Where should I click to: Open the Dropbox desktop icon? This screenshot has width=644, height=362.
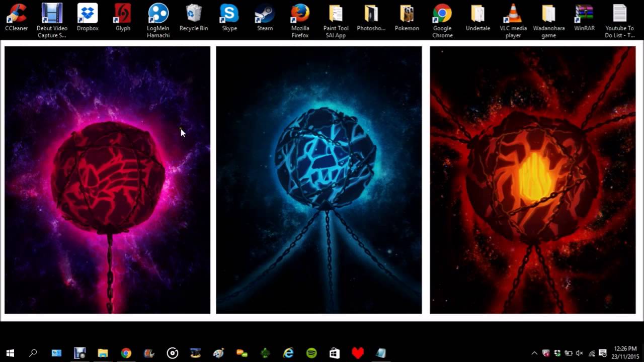[88, 18]
